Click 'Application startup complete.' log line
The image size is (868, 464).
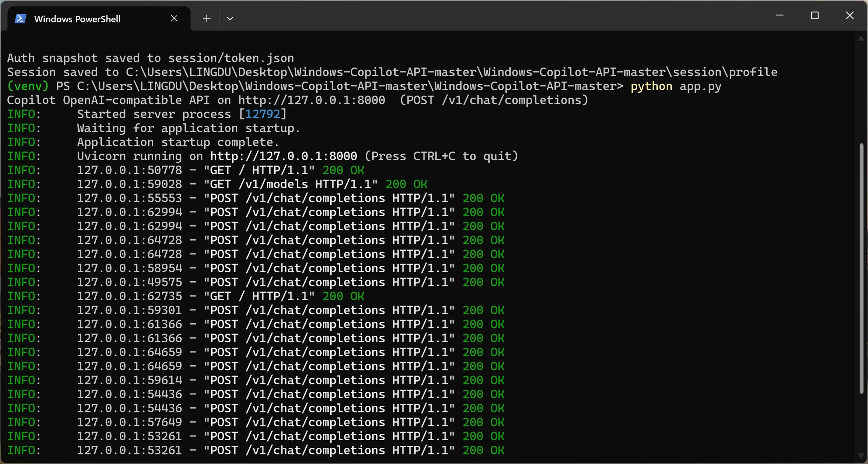pos(143,142)
